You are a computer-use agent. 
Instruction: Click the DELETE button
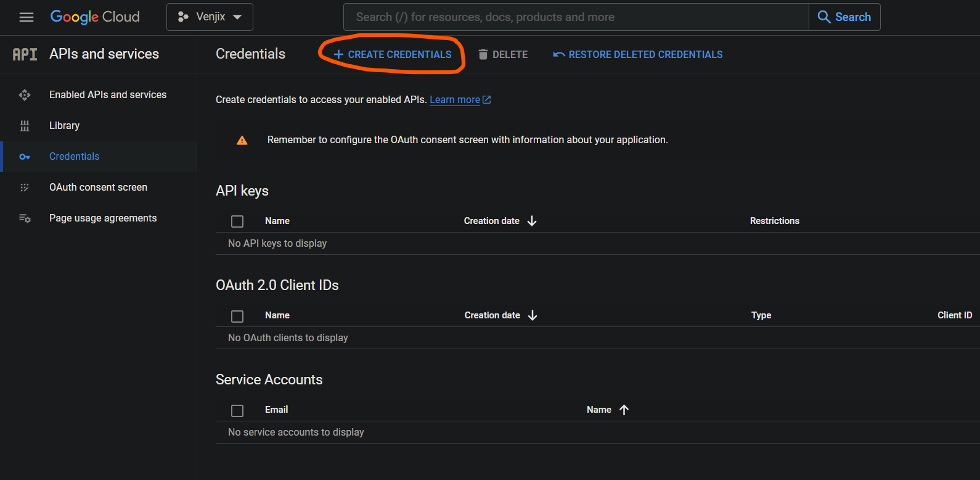pos(503,54)
